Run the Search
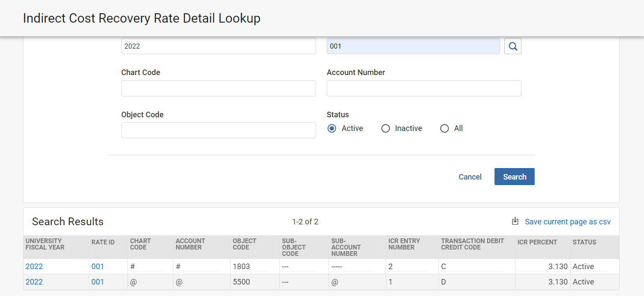 pyautogui.click(x=514, y=176)
